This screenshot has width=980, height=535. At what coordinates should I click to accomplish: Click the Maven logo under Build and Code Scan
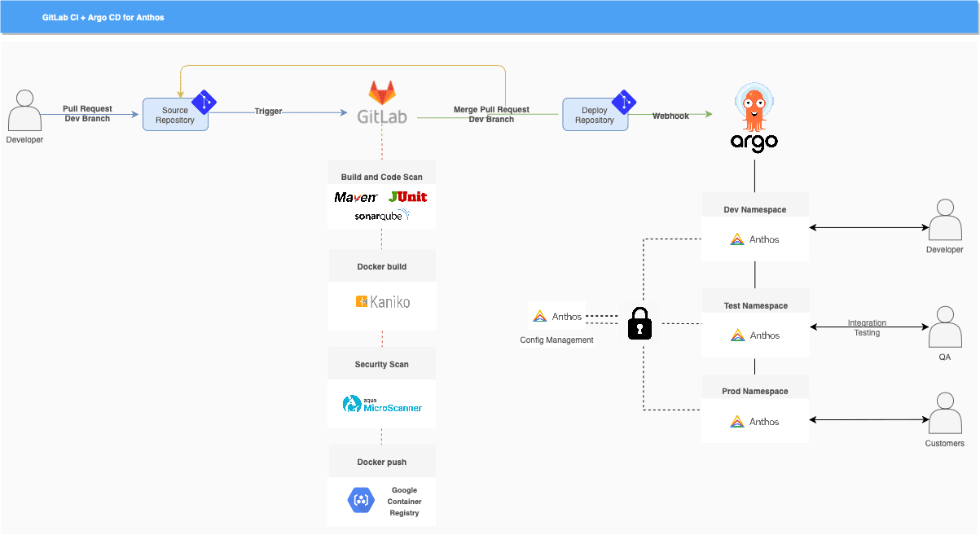354,196
